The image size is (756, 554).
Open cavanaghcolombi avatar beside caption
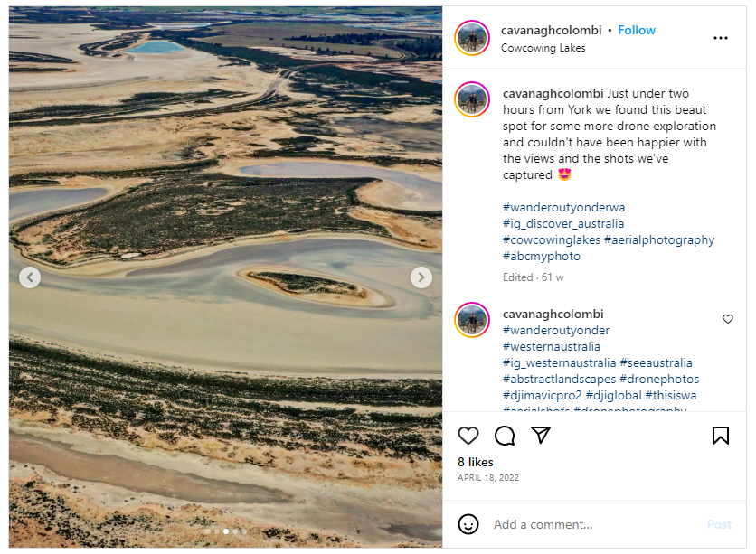[472, 99]
